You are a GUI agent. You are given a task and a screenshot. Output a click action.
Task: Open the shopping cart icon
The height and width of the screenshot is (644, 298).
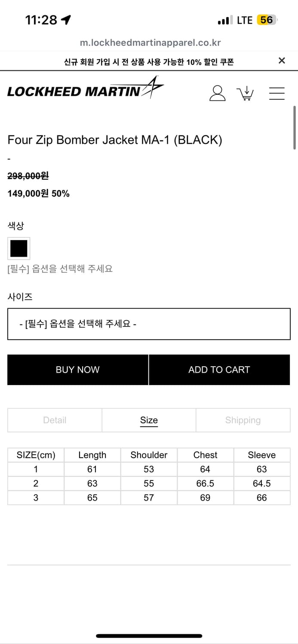[245, 93]
